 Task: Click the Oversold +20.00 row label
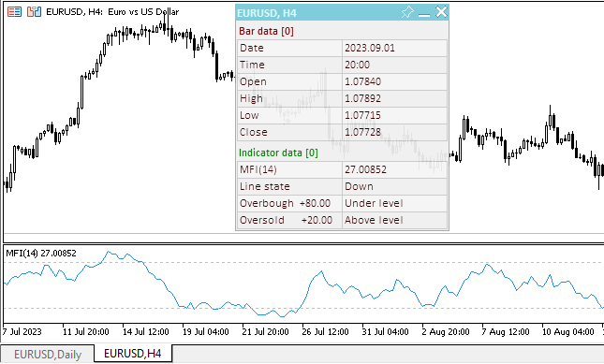pos(289,221)
